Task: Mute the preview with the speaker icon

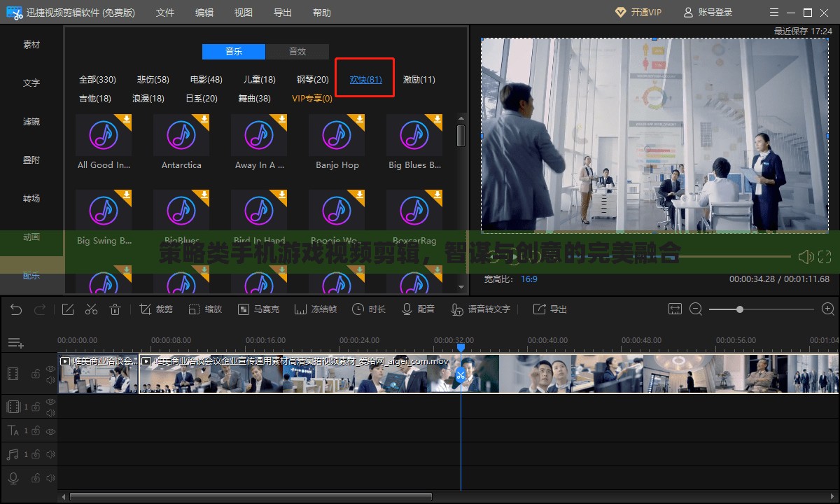Action: pyautogui.click(x=806, y=258)
